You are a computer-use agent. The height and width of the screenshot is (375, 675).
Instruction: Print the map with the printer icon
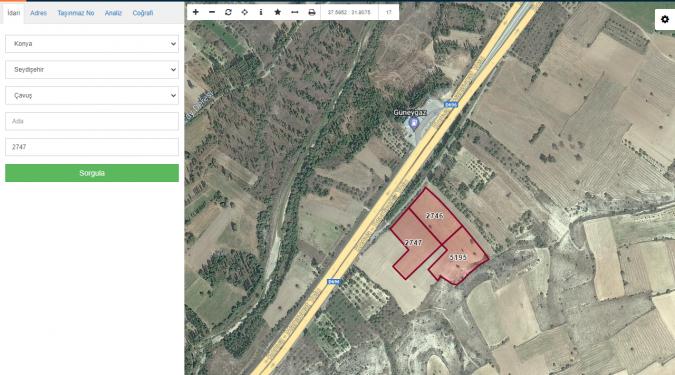tap(312, 12)
